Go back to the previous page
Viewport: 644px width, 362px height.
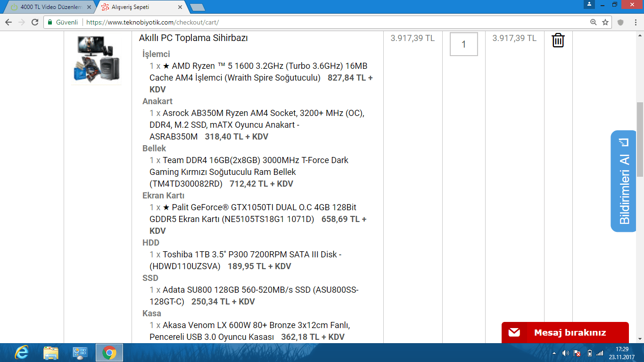tap(8, 22)
